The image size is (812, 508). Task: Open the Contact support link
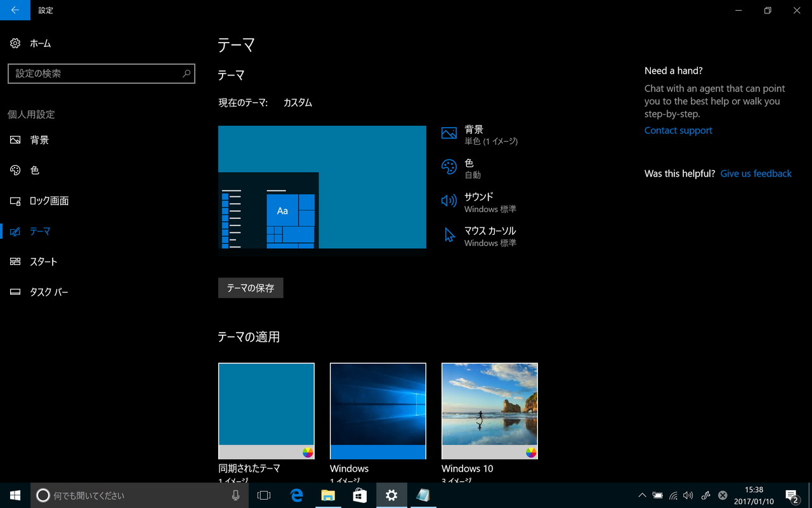678,130
